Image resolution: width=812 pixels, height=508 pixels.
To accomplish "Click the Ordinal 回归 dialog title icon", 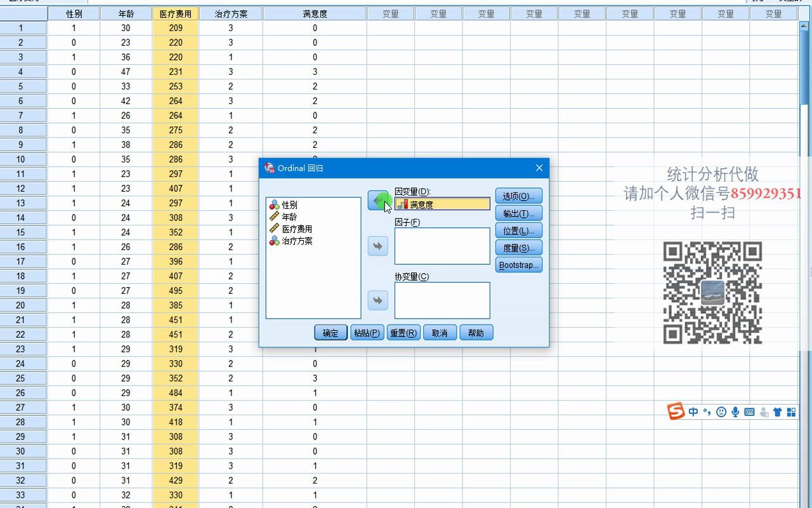I will pos(270,168).
